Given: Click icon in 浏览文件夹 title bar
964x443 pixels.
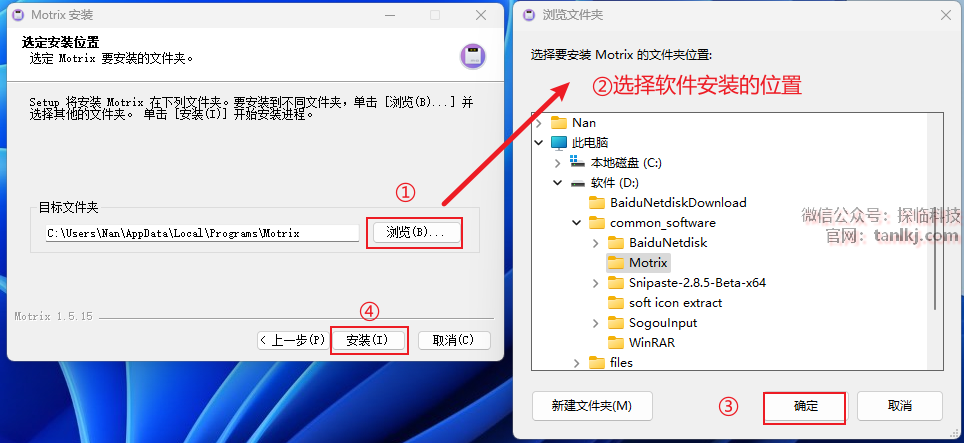Looking at the screenshot, I should (x=528, y=15).
